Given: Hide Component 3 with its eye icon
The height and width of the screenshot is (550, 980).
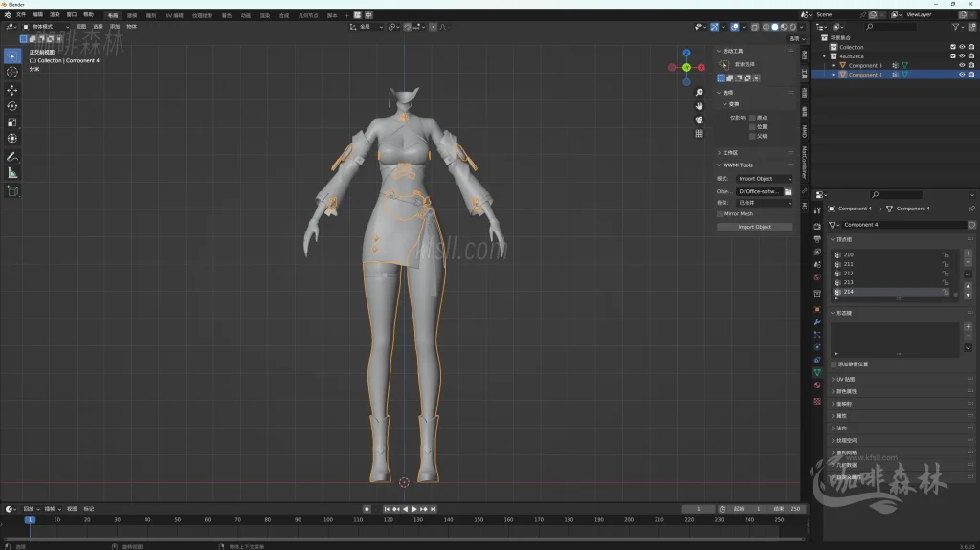Looking at the screenshot, I should [962, 65].
